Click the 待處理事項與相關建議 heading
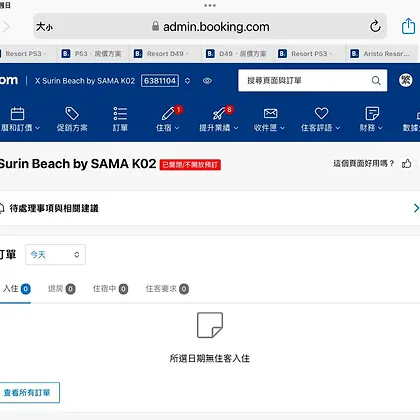Image resolution: width=420 pixels, height=420 pixels. (54, 208)
